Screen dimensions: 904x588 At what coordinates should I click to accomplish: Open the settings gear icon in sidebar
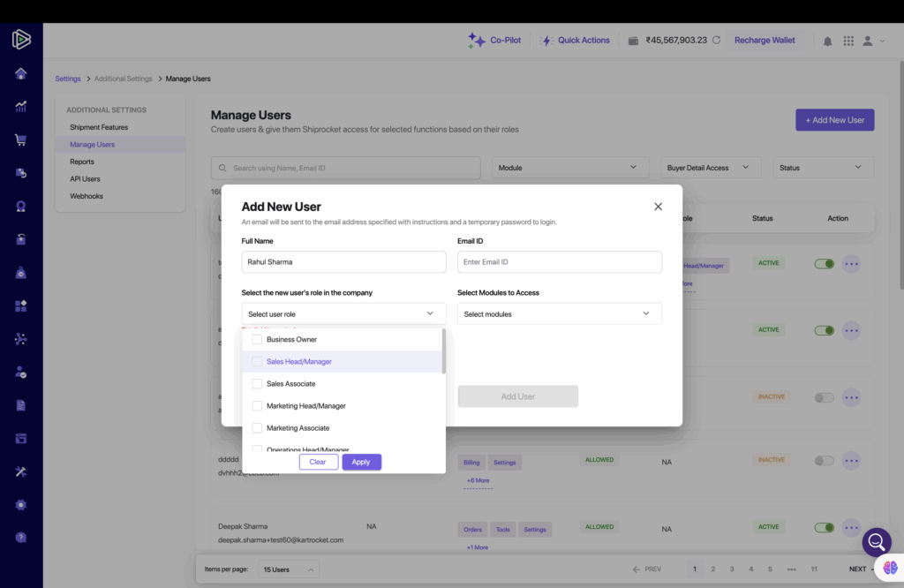[20, 504]
